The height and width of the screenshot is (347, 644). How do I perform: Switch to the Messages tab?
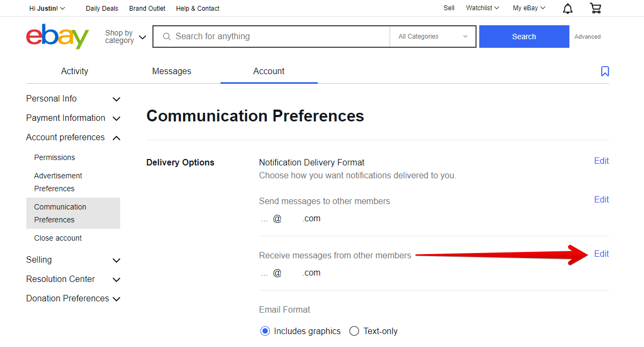pyautogui.click(x=172, y=71)
